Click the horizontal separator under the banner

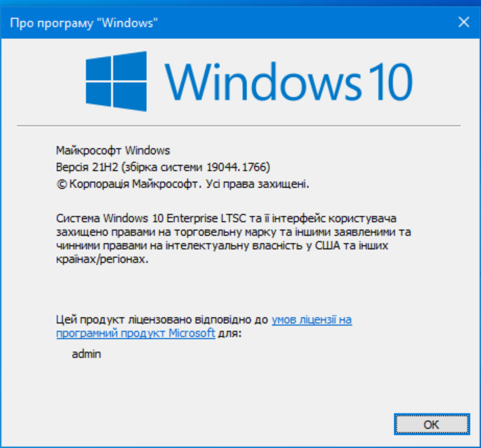pyautogui.click(x=239, y=125)
